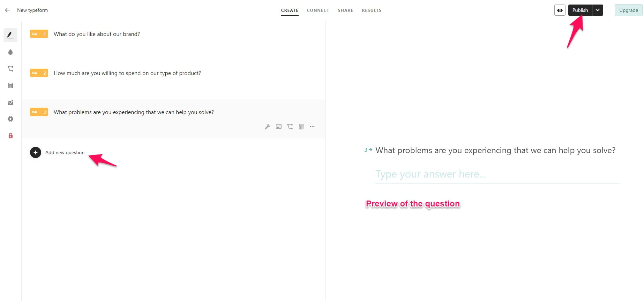Click question 3 wrench settings icon
This screenshot has width=644, height=301.
pyautogui.click(x=268, y=127)
